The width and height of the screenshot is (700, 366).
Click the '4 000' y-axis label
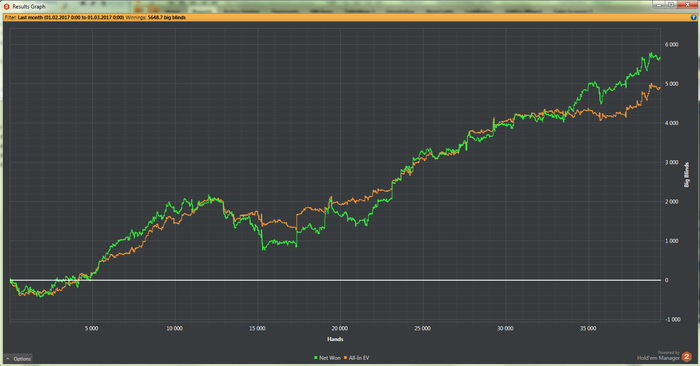pyautogui.click(x=671, y=123)
